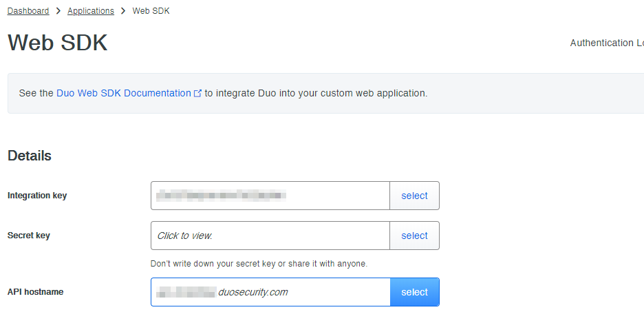This screenshot has height=323, width=644.
Task: Click the chevron after Dashboard breadcrumb
Action: pos(58,11)
